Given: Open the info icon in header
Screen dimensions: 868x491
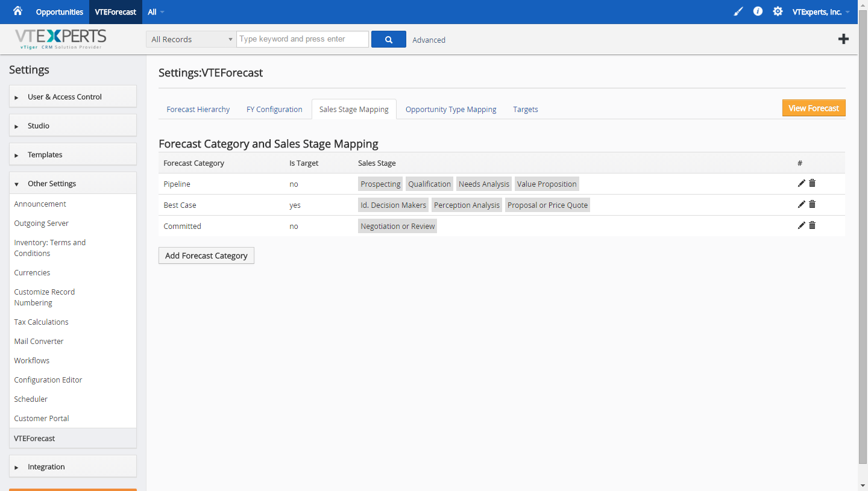Looking at the screenshot, I should tap(758, 11).
